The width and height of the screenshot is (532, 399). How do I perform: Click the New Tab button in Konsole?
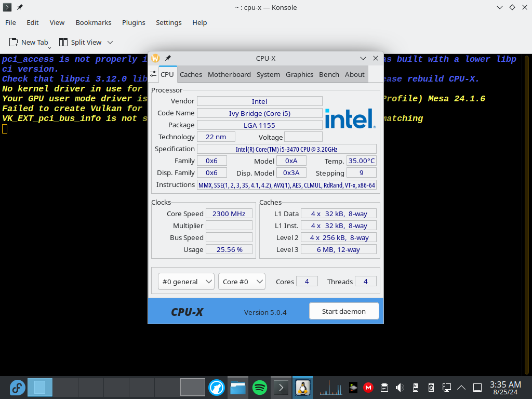click(29, 43)
